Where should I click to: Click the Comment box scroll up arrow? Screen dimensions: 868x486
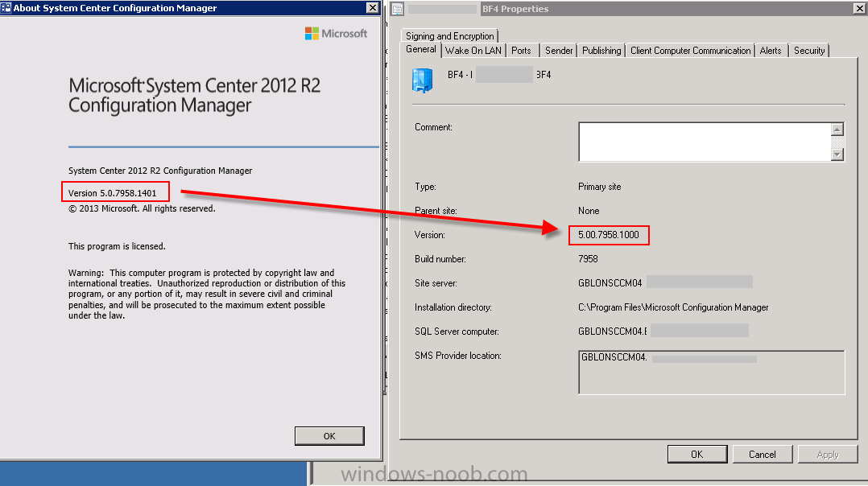tap(837, 130)
